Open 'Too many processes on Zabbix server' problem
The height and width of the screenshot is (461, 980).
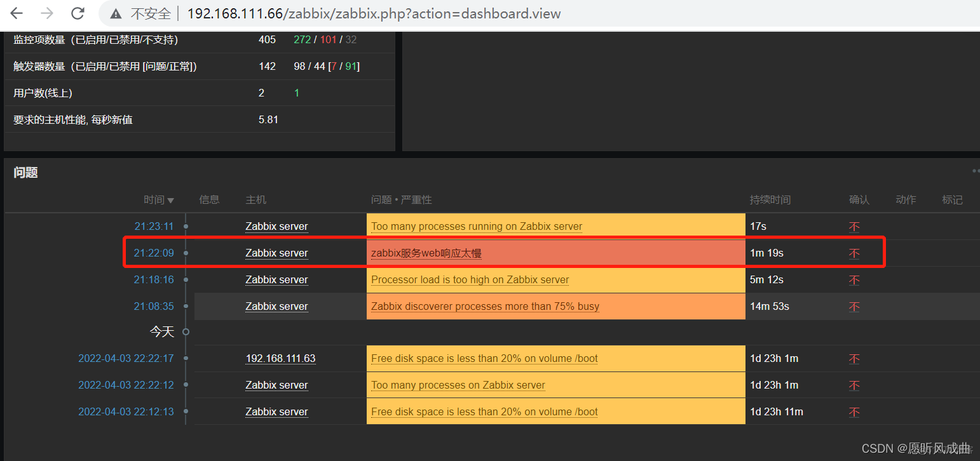[x=458, y=385]
